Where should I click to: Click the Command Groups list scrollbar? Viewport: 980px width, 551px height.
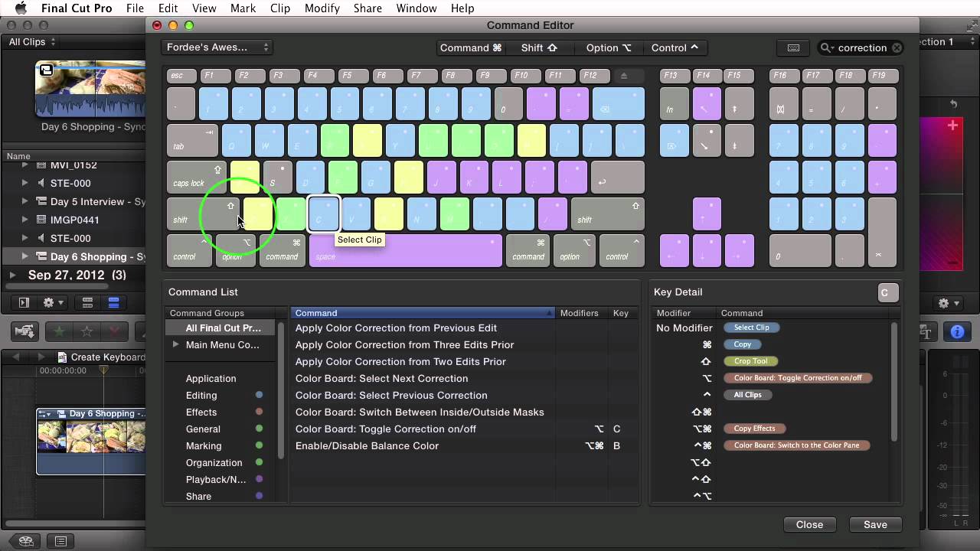(281, 390)
